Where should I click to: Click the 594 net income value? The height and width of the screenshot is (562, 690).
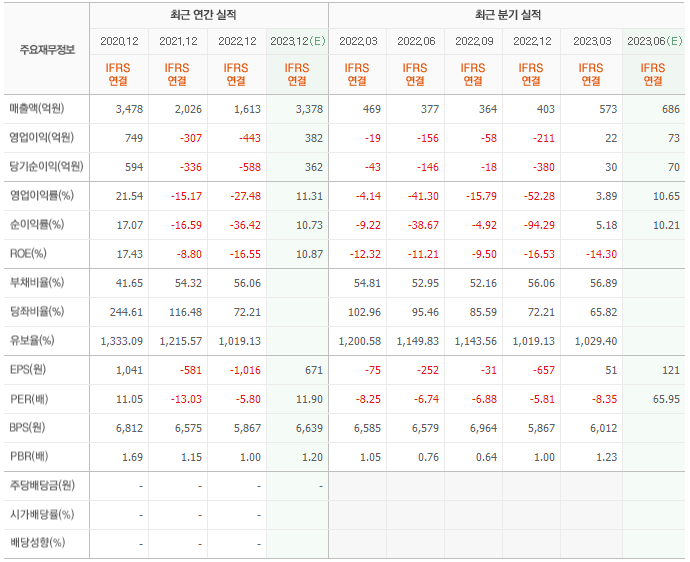134,167
